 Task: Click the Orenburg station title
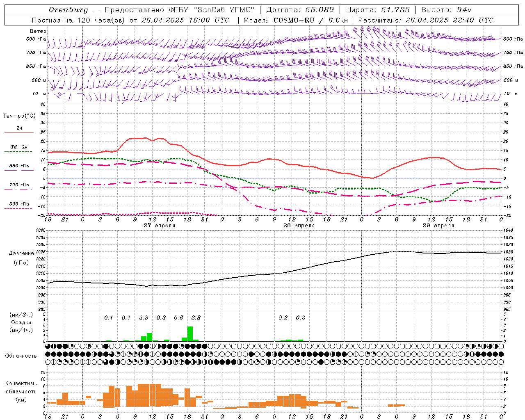68,10
